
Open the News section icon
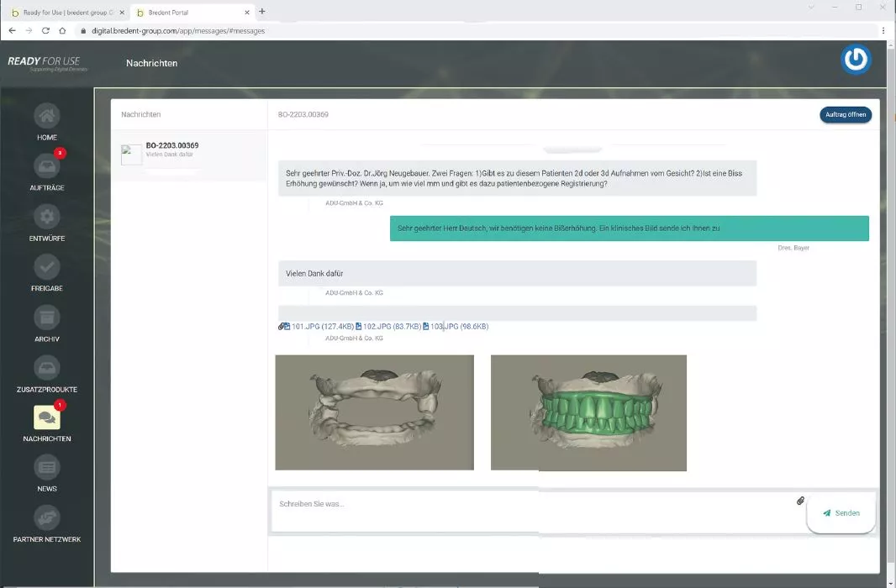pos(47,468)
